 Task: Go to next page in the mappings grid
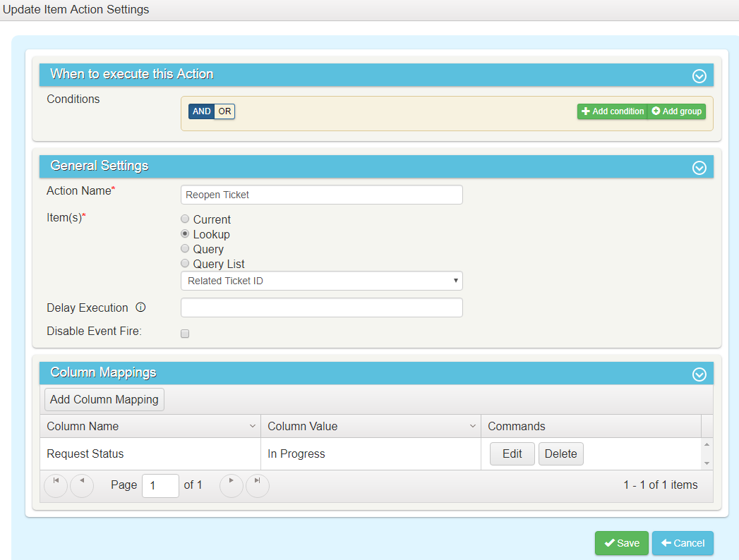tap(232, 485)
